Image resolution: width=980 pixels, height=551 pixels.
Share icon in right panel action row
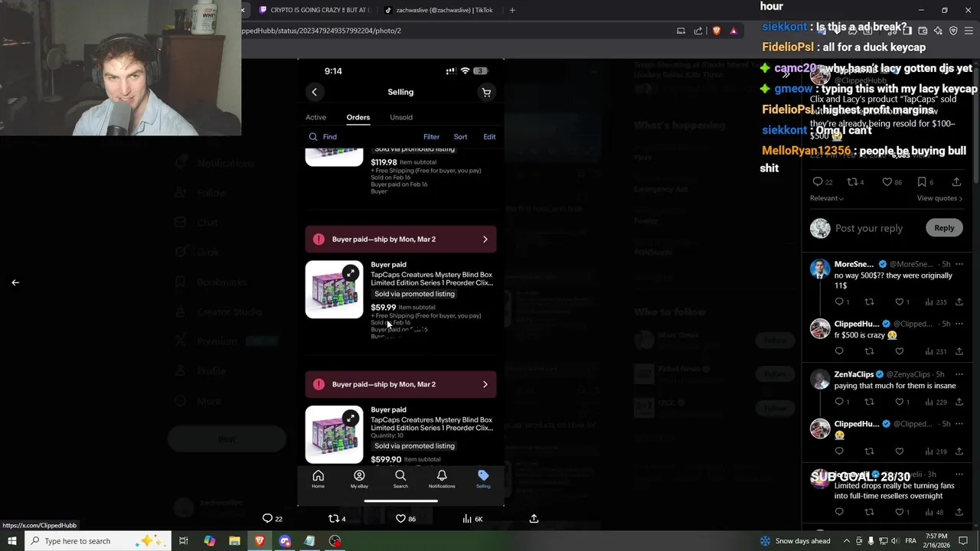[956, 182]
